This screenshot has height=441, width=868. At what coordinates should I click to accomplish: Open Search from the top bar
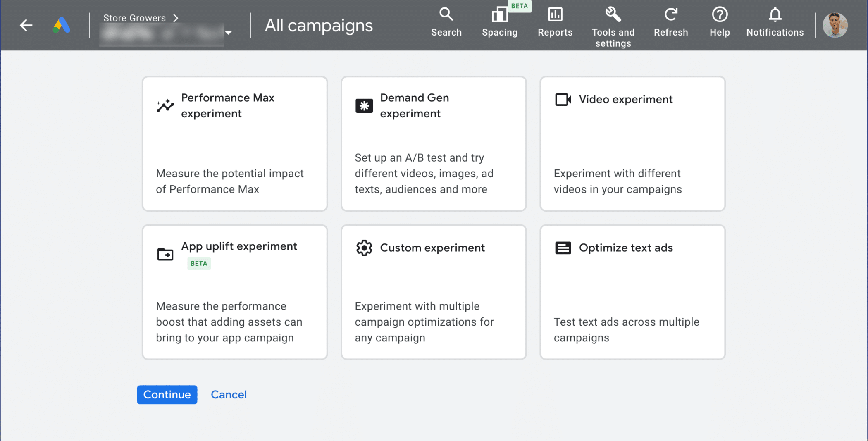point(446,22)
